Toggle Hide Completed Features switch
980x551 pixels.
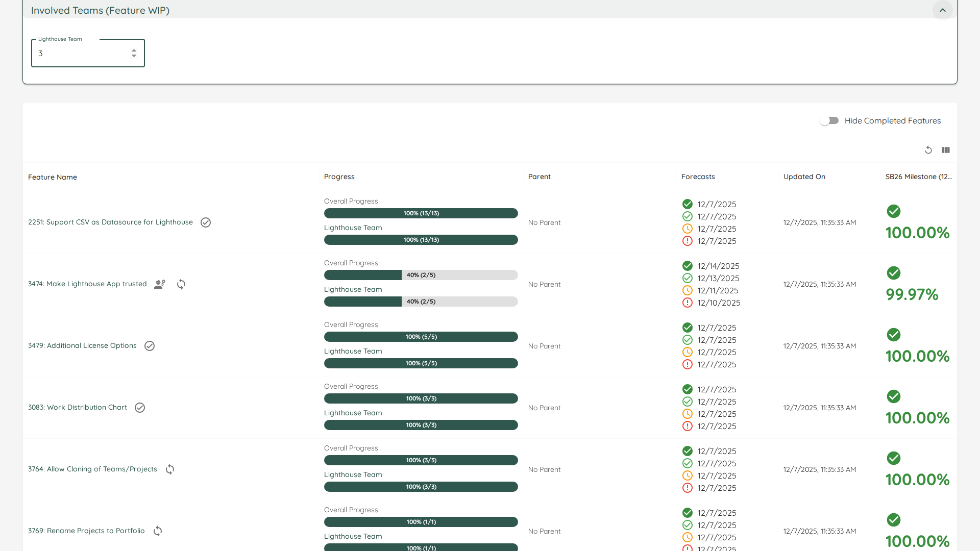tap(829, 121)
